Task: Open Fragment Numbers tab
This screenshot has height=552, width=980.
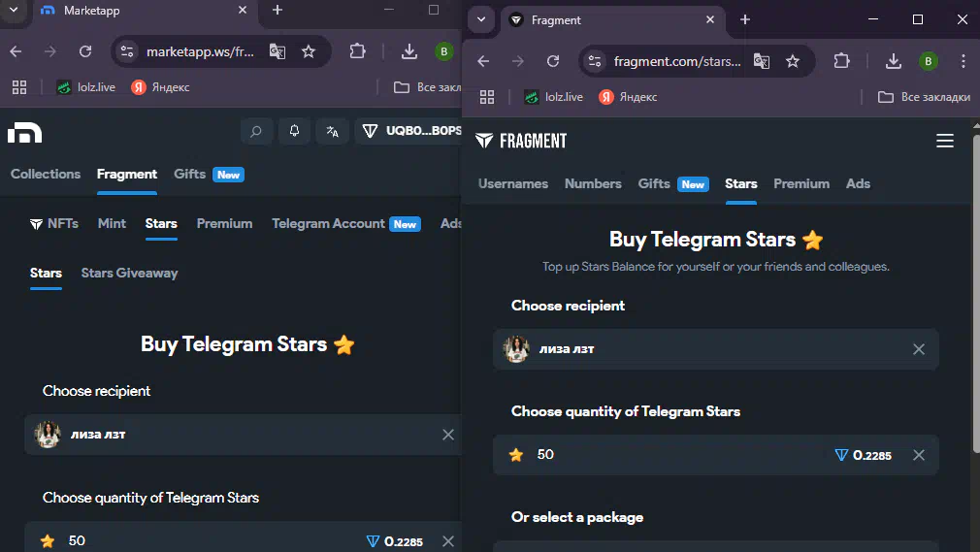Action: pos(593,183)
